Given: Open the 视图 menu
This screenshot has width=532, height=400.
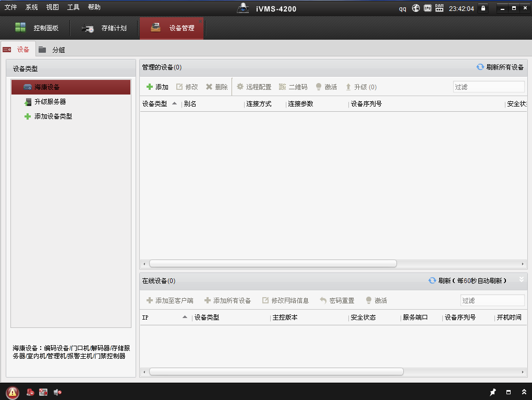Looking at the screenshot, I should 52,7.
